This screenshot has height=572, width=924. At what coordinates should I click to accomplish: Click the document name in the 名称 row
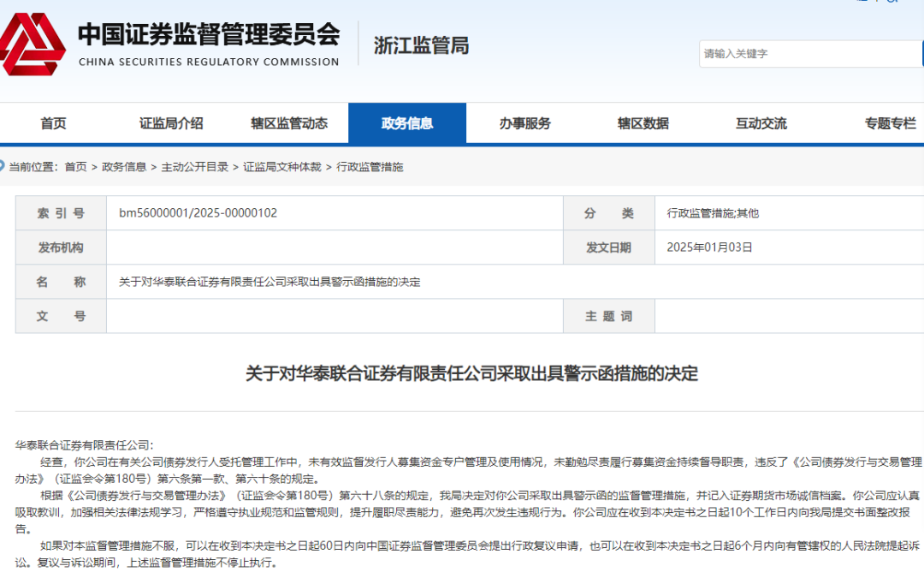[x=269, y=282]
